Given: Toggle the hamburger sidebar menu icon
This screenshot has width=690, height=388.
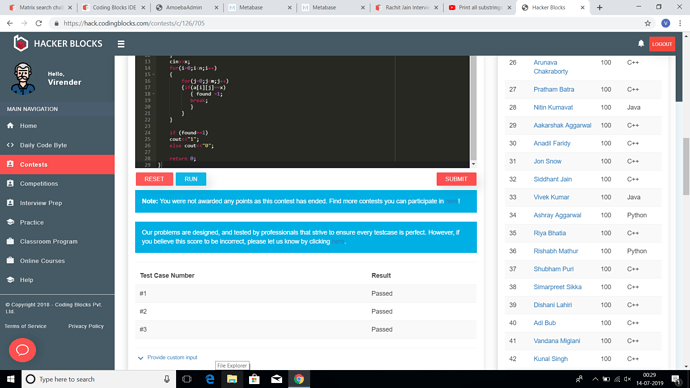Looking at the screenshot, I should pyautogui.click(x=121, y=44).
